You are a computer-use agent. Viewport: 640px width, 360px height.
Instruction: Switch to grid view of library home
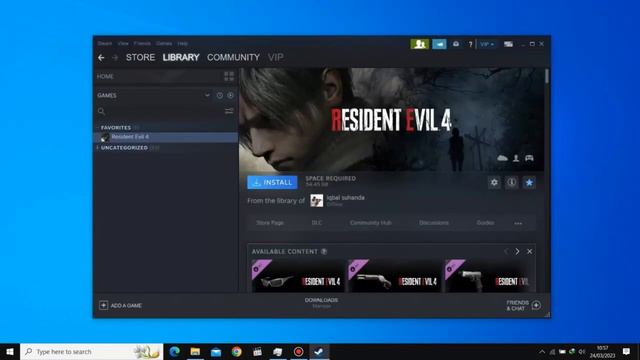[229, 76]
